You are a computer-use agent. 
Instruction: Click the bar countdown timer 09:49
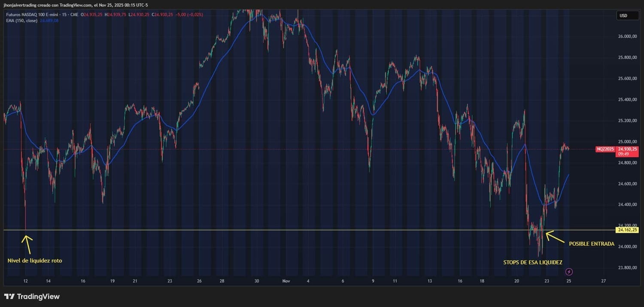623,154
